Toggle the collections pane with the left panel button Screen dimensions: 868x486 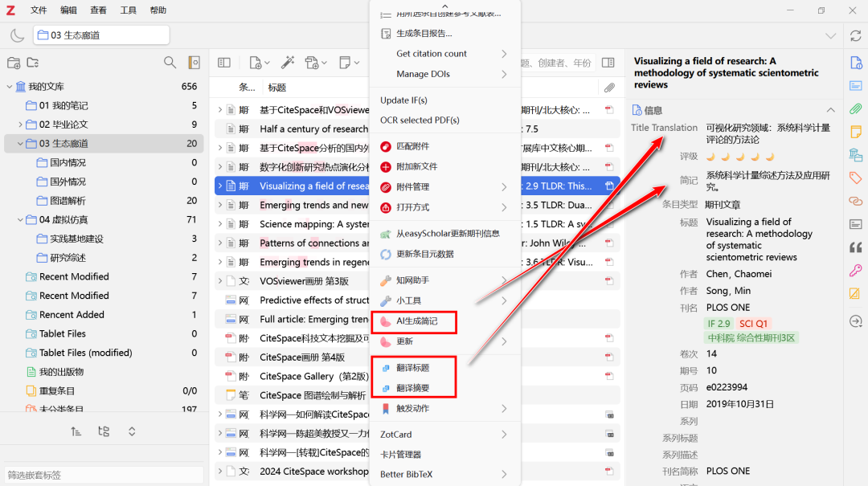pyautogui.click(x=224, y=63)
